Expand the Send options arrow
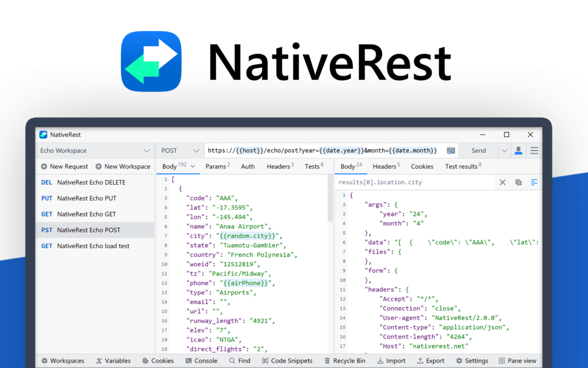The image size is (588, 368). (x=504, y=150)
